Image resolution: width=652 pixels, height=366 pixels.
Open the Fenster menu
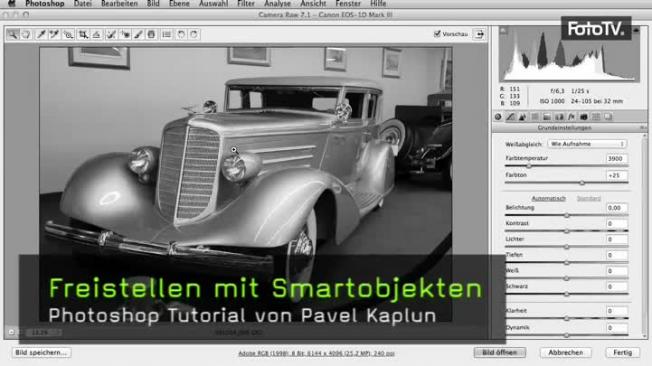[348, 3]
